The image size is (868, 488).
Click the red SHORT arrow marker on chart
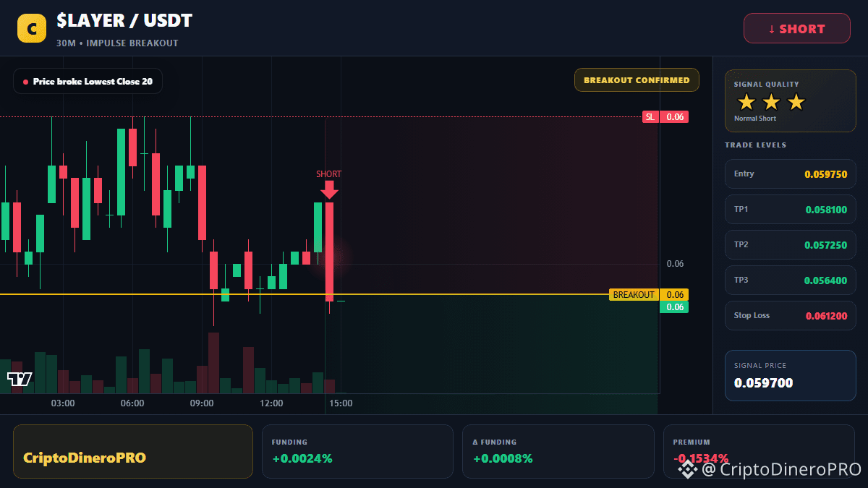point(329,189)
